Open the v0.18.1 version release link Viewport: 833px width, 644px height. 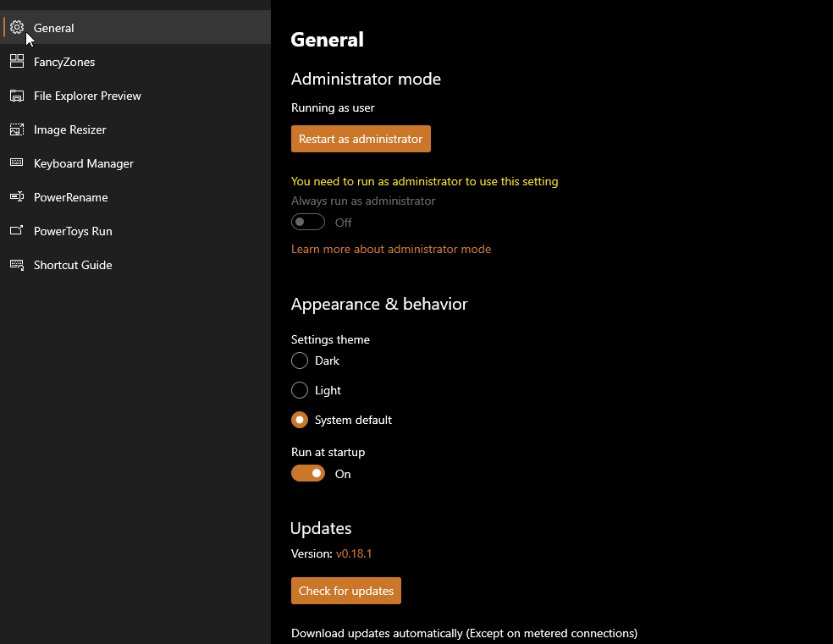point(354,553)
